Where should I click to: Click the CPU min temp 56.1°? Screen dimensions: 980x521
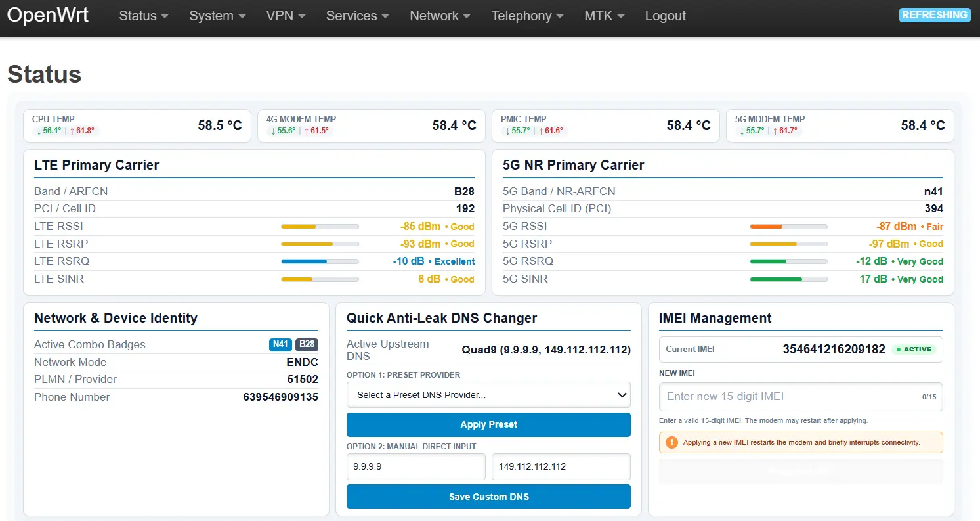coord(49,131)
